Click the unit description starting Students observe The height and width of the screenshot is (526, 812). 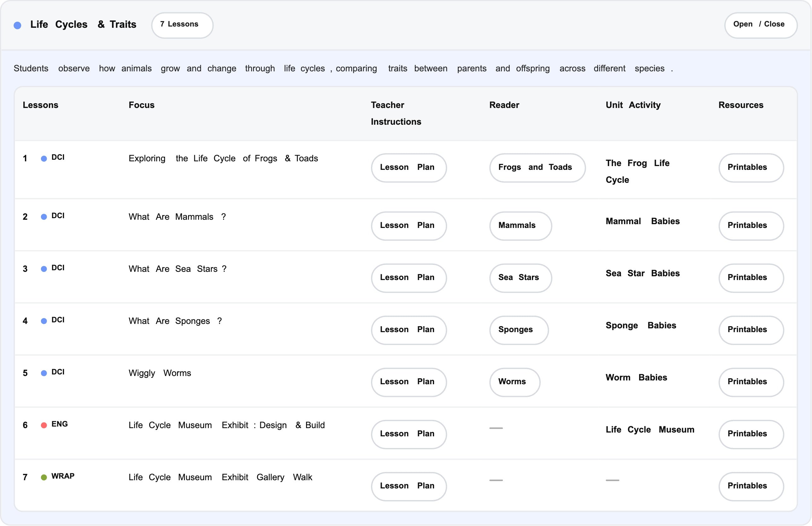(x=343, y=69)
